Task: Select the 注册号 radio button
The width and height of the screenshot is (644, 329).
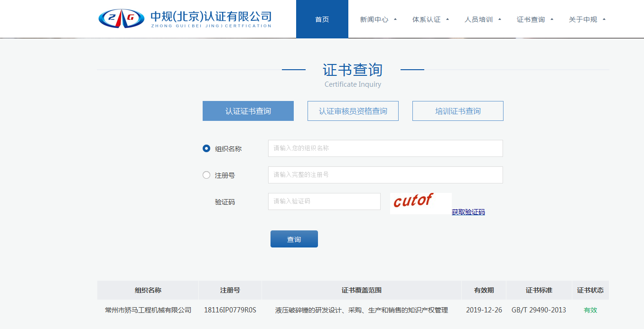Action: coord(206,175)
